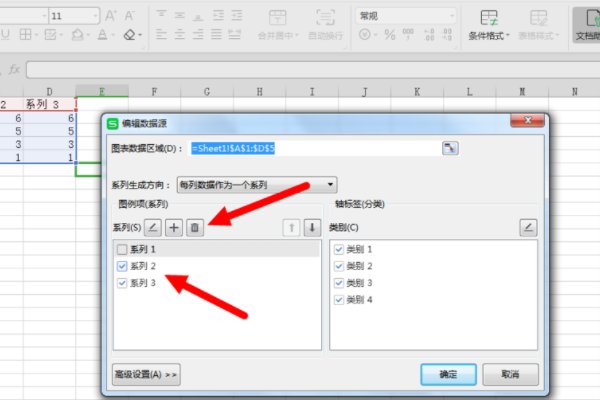Uncheck the 系列 3 checkbox
The image size is (600, 400).
pos(122,283)
